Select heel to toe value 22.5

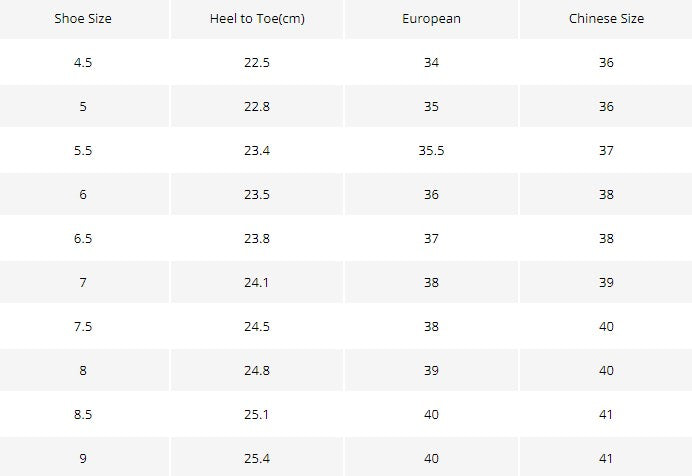pyautogui.click(x=257, y=62)
